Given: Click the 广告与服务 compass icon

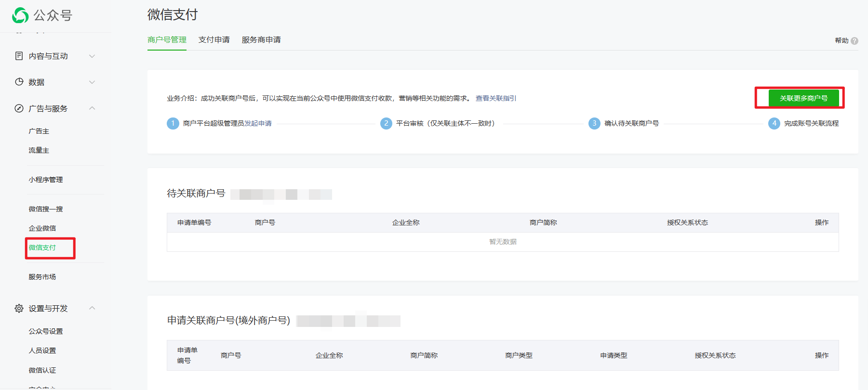Looking at the screenshot, I should (19, 108).
